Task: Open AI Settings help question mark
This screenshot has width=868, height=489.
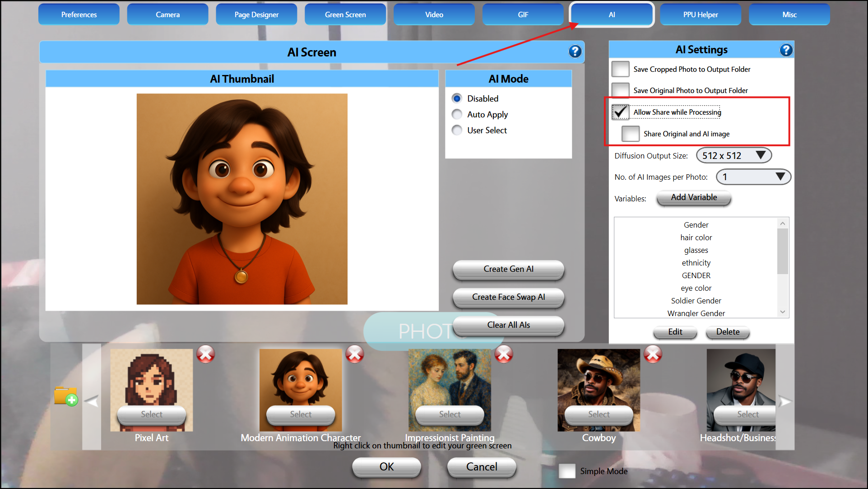Action: click(786, 50)
